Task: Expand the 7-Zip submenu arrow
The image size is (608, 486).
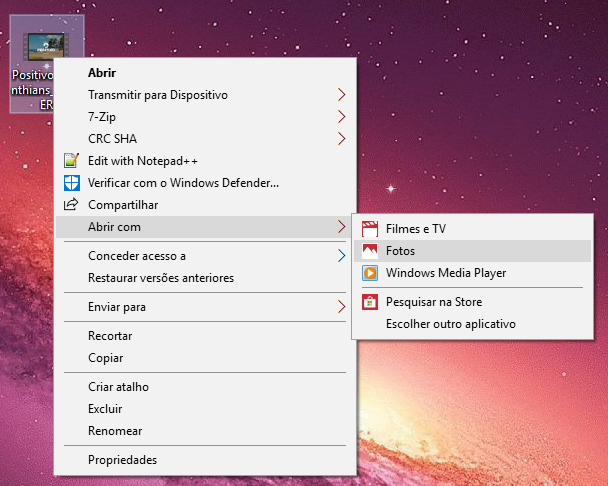Action: pos(341,117)
